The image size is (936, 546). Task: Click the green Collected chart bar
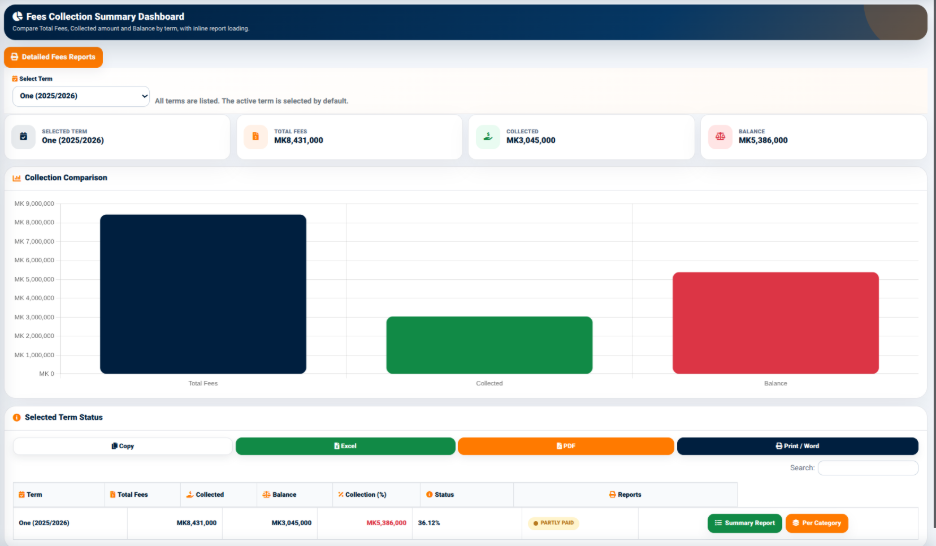coord(489,346)
